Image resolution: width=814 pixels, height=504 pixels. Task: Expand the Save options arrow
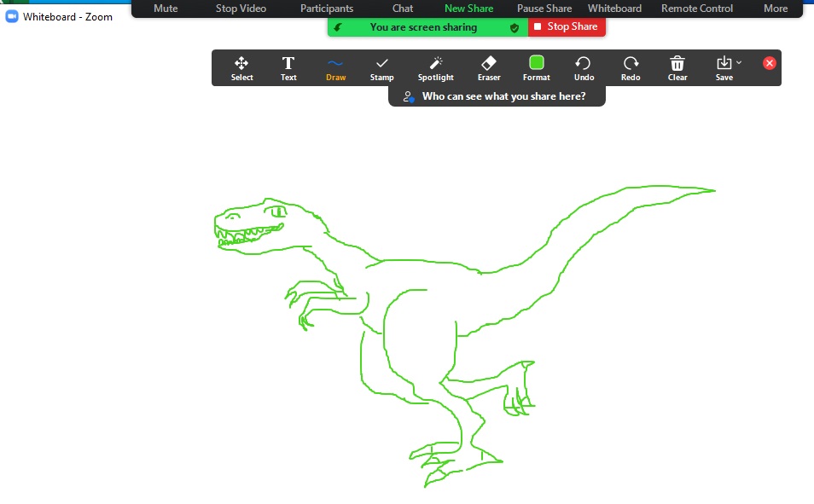tap(739, 63)
